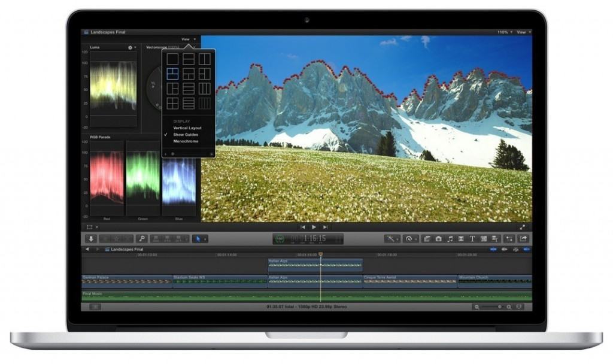
Task: Open the View menu above the scopes
Action: pyautogui.click(x=186, y=38)
